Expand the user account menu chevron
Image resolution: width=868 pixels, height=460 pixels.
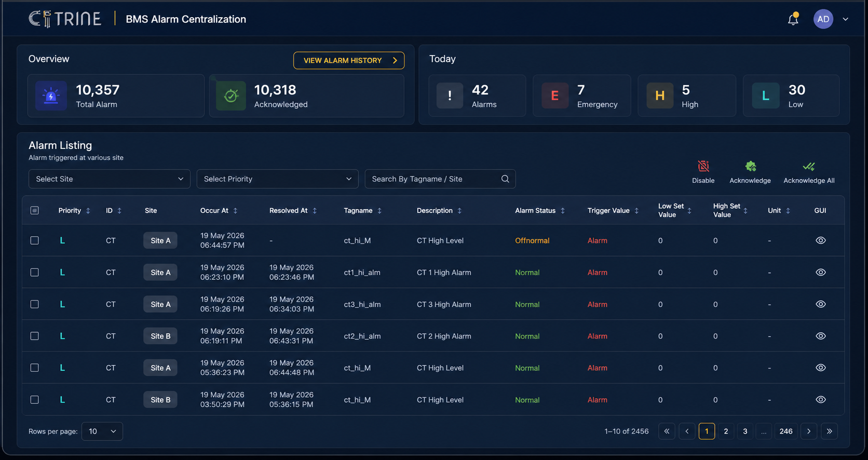(845, 19)
